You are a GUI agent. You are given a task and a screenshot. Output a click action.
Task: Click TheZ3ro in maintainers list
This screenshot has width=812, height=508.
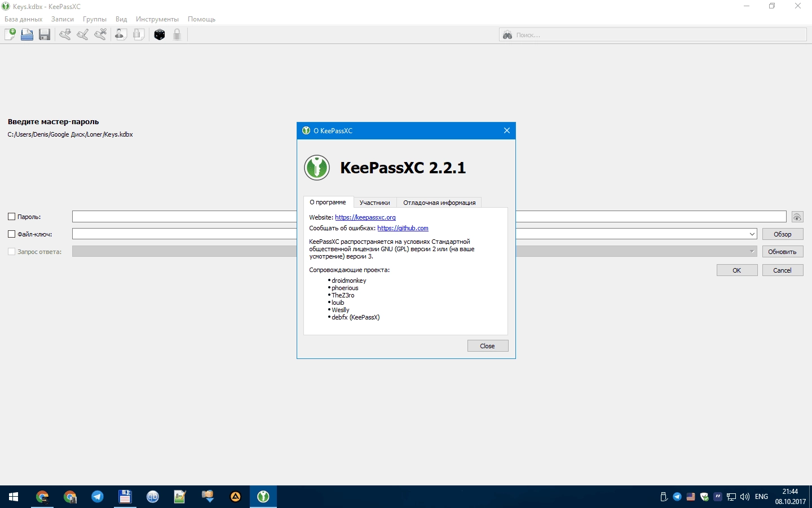point(343,295)
